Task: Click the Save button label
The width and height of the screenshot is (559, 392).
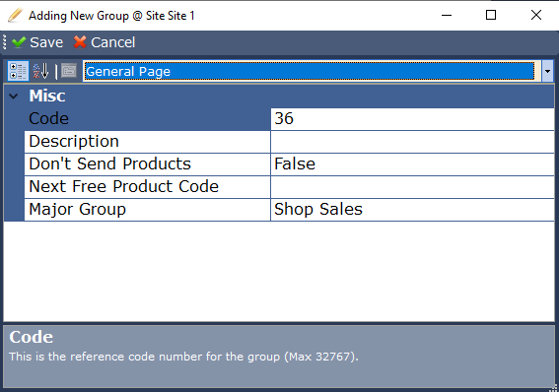Action: point(46,42)
